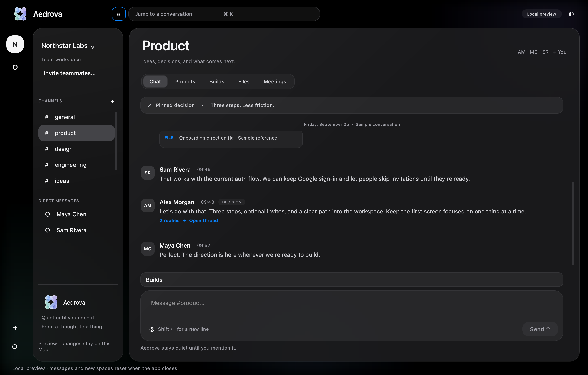Image resolution: width=588 pixels, height=375 pixels.
Task: Click the circle icon at the rail bottom
Action: coord(15,347)
